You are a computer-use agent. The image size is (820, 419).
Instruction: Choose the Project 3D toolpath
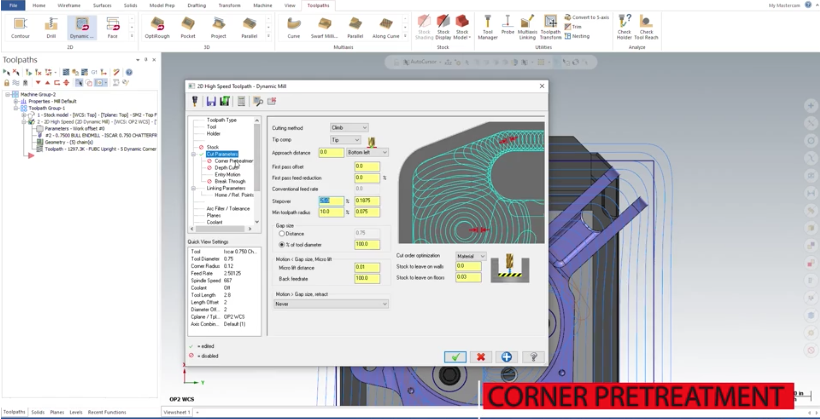[219, 28]
